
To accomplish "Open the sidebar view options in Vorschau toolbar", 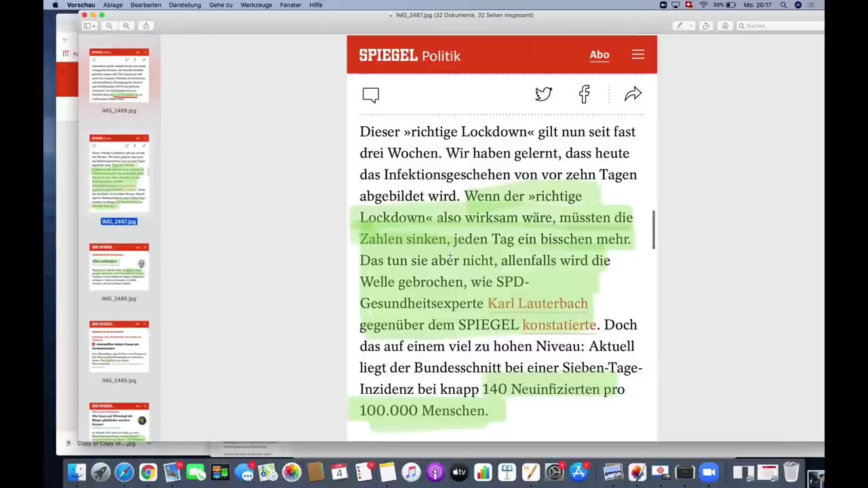I will [89, 26].
